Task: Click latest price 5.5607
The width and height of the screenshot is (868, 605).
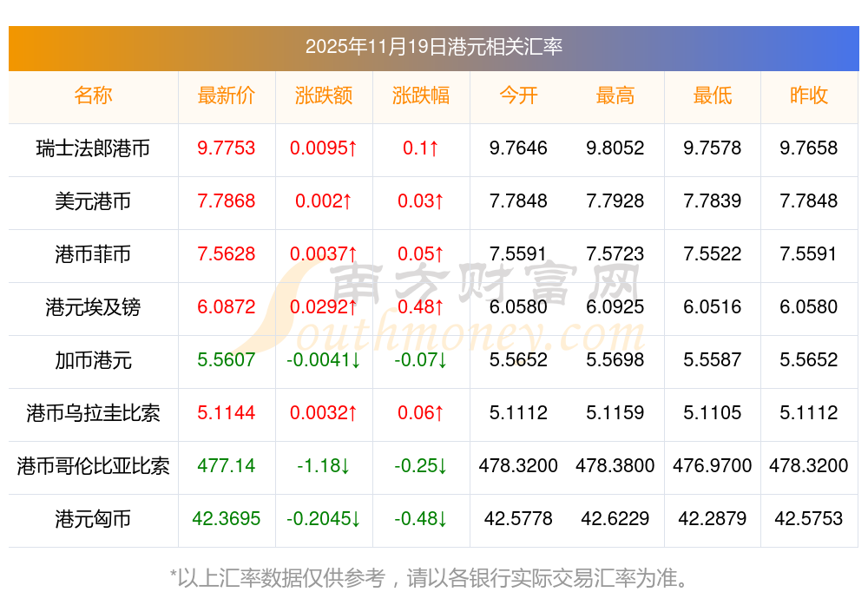Action: pyautogui.click(x=227, y=359)
